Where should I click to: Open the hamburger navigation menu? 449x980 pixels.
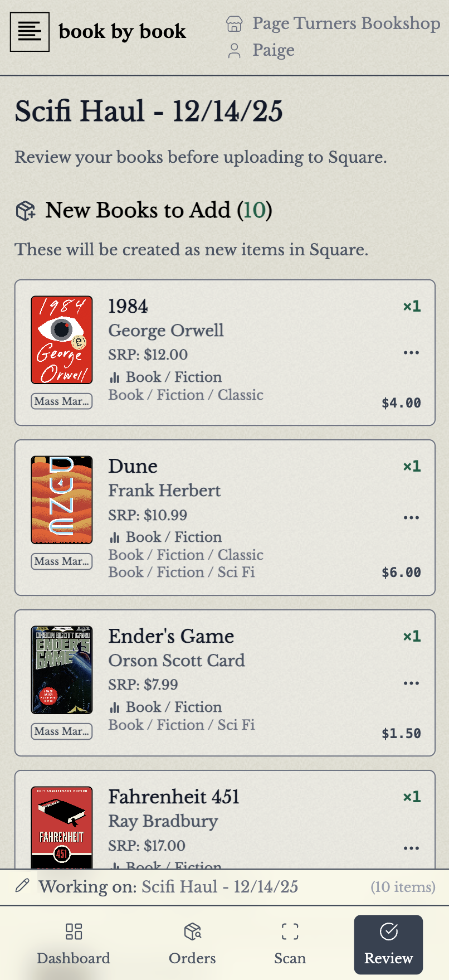pyautogui.click(x=30, y=32)
